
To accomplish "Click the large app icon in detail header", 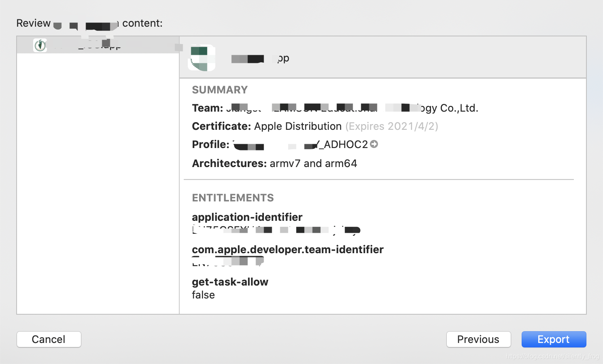I will (x=202, y=58).
